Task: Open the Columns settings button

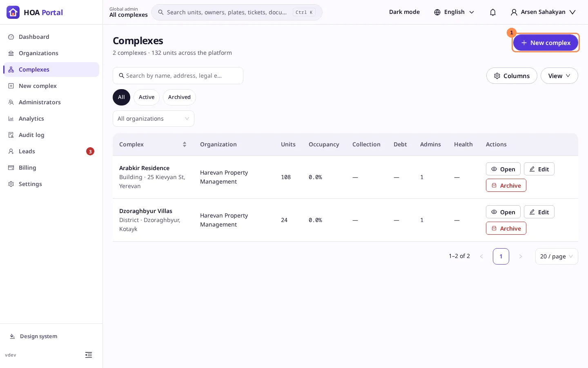Action: pyautogui.click(x=512, y=76)
